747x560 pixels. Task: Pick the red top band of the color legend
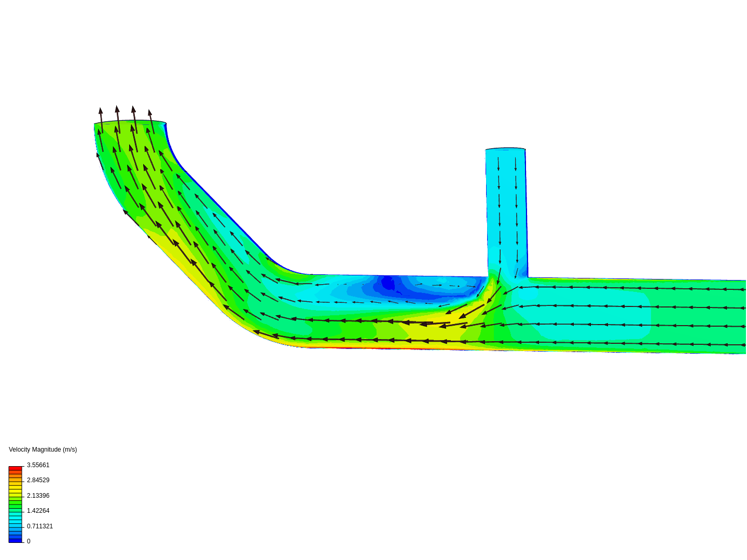point(15,469)
